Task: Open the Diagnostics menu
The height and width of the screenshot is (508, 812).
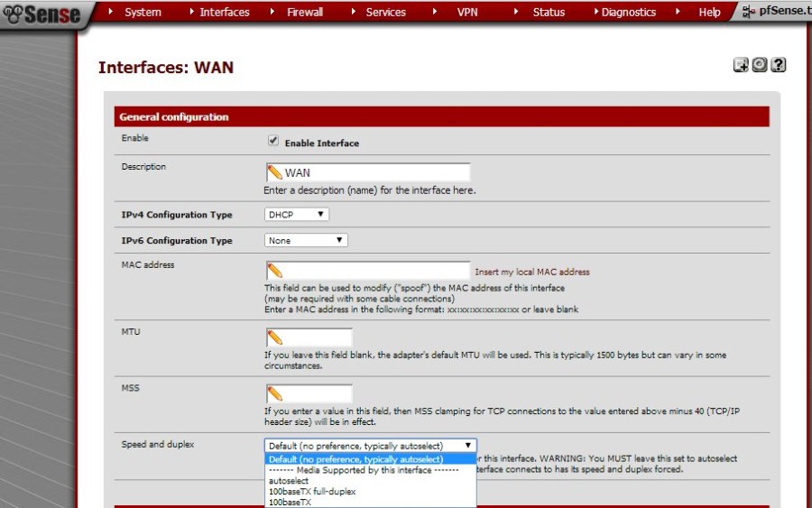Action: pos(628,13)
